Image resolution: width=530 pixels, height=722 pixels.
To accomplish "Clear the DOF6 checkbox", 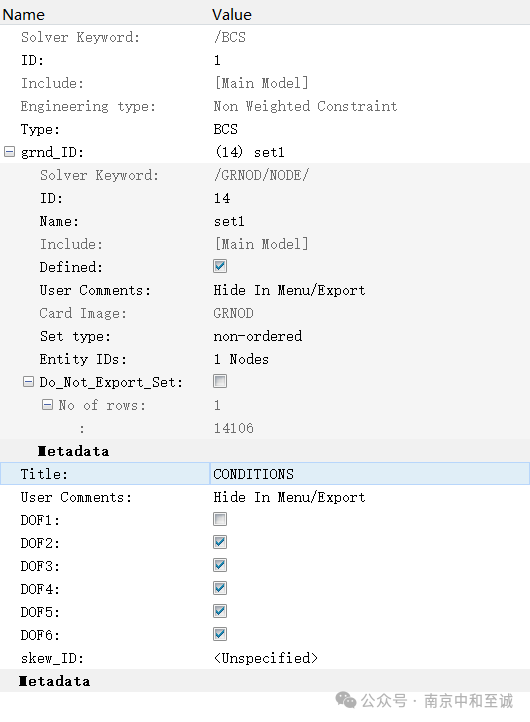I will pos(220,635).
